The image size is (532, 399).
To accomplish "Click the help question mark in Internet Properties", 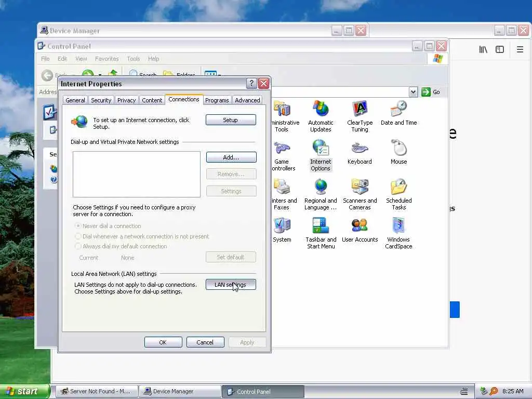I will [251, 83].
